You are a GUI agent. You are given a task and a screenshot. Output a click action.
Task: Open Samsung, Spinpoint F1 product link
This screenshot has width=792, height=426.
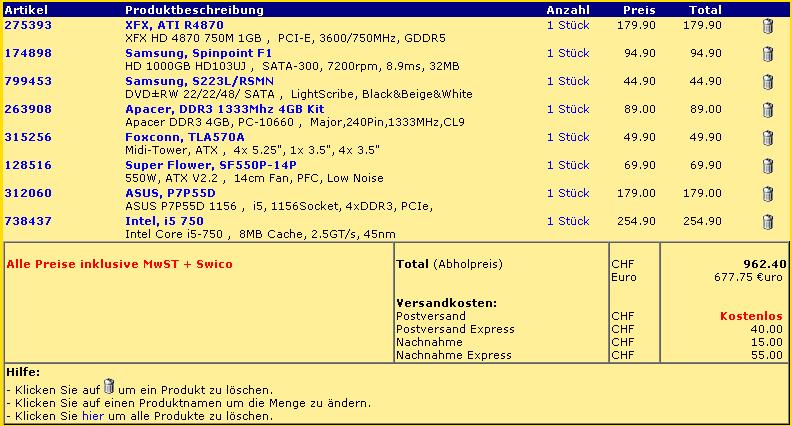tap(199, 53)
